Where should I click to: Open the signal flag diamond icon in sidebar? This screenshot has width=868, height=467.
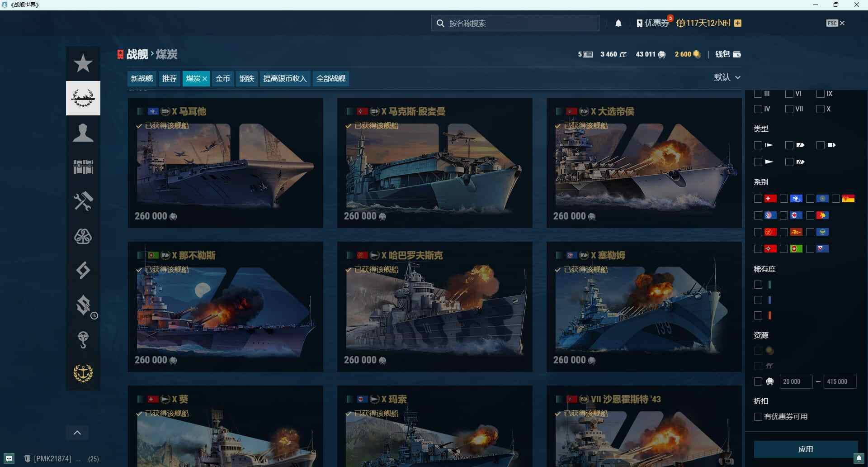coord(83,270)
